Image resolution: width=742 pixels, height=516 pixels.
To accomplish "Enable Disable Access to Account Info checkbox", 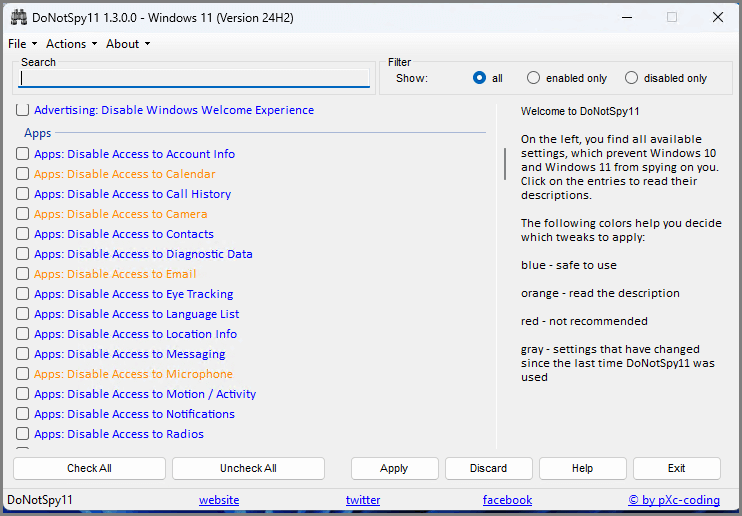I will 23,154.
